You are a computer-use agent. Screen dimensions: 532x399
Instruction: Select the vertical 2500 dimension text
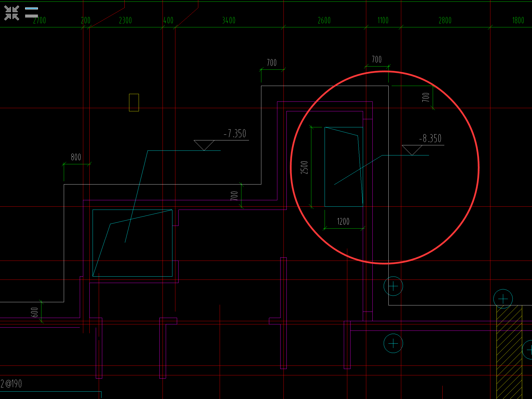pos(304,167)
